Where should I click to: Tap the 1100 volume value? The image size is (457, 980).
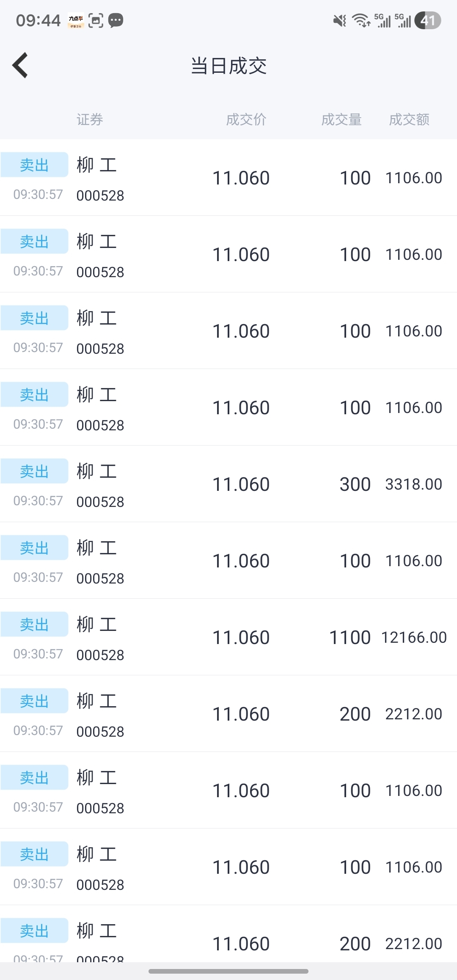(x=350, y=637)
